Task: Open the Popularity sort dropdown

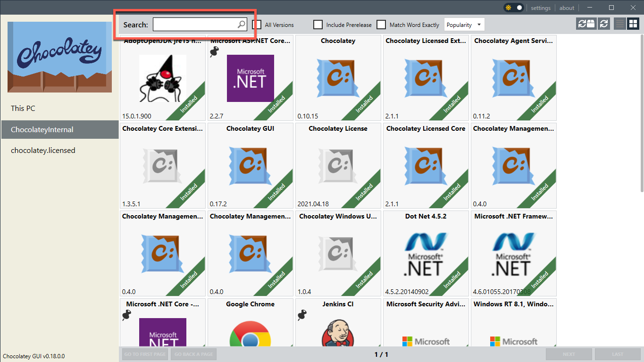Action: [464, 25]
